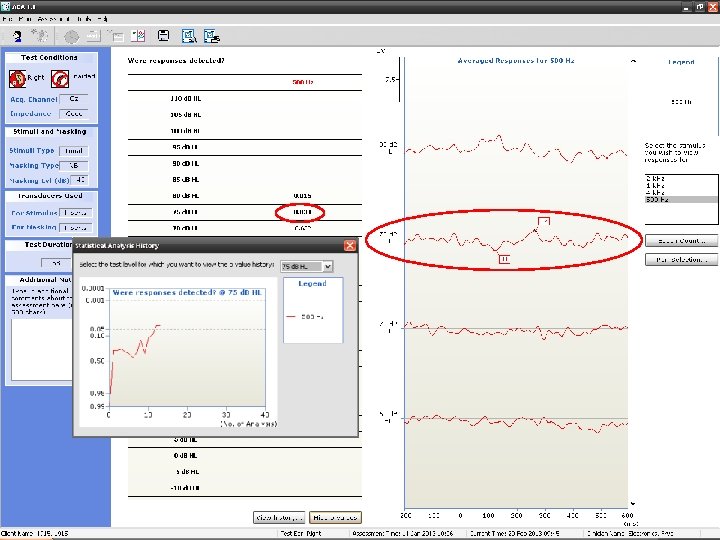The width and height of the screenshot is (720, 540).
Task: Click the View history button
Action: click(x=279, y=518)
